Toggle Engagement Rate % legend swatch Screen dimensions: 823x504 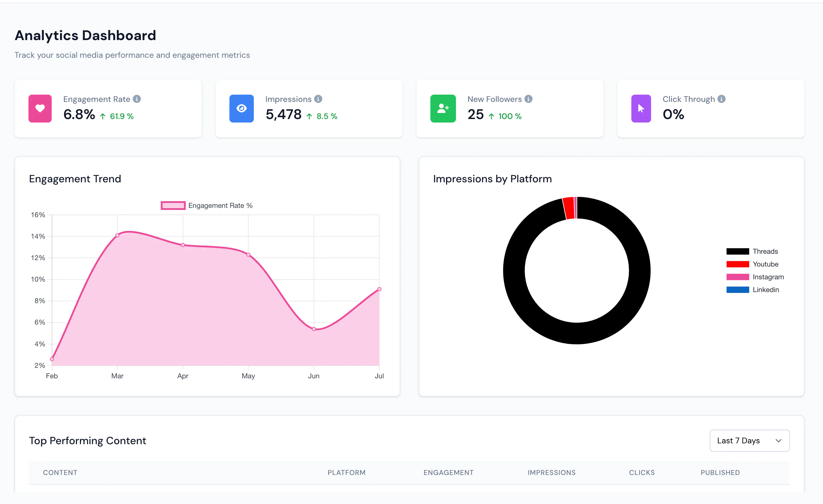click(173, 206)
